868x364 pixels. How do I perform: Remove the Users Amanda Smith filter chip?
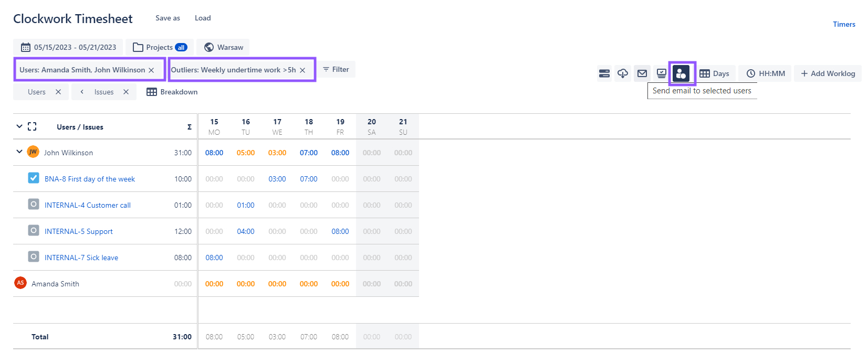151,70
